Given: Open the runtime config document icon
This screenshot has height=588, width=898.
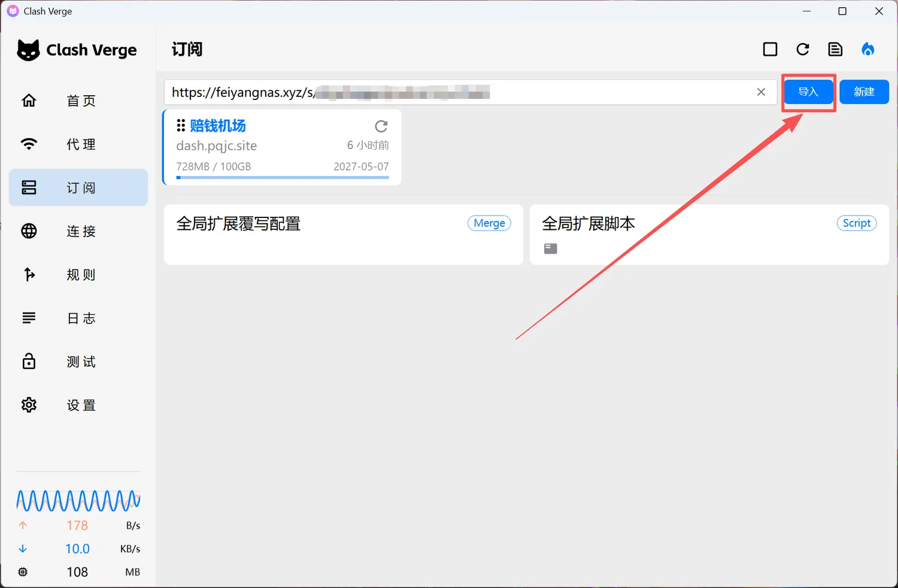Looking at the screenshot, I should 835,49.
